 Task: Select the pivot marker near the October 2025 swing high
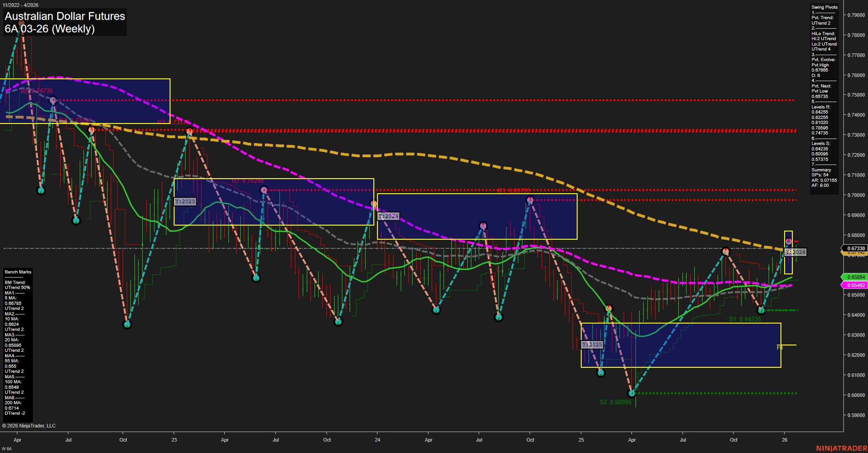[x=725, y=251]
